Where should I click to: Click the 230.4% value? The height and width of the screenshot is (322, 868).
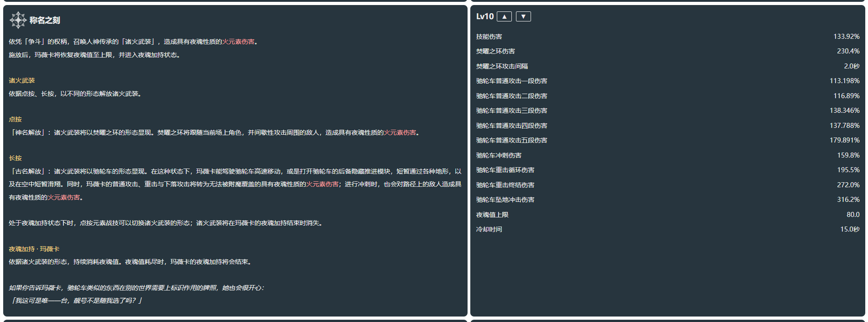pyautogui.click(x=848, y=51)
